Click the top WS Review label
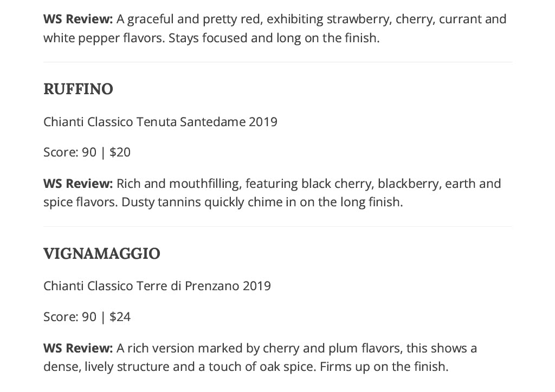Screen dimensions: 555x392 [78, 19]
